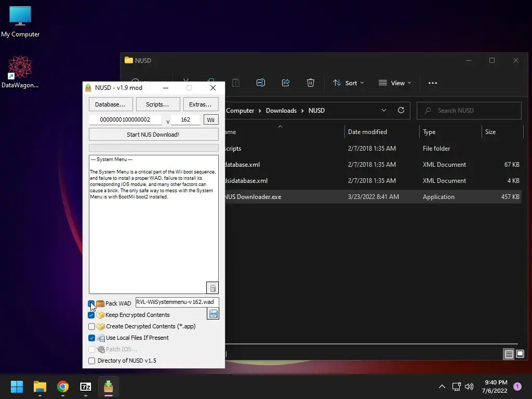The height and width of the screenshot is (399, 532).
Task: Click the share icon in Explorer toolbar
Action: 286,83
